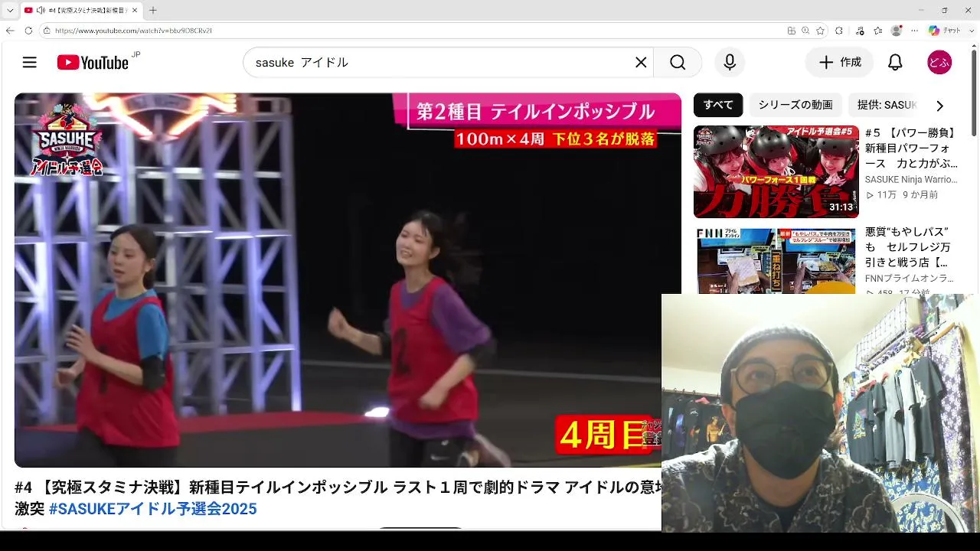
Task: Go back in browser history
Action: [x=10, y=31]
